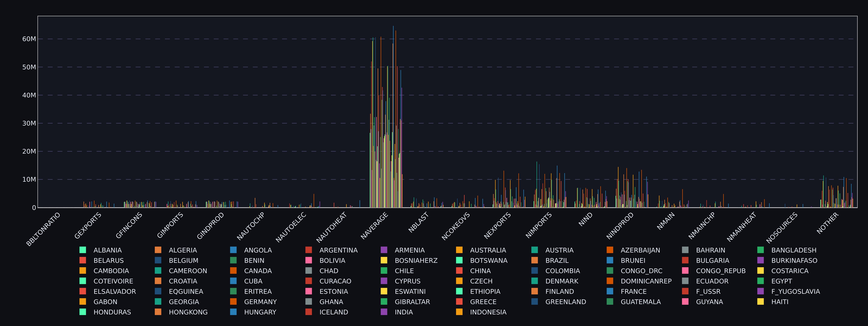
Task: Pick the CONGO_REPUB legend text
Action: [721, 271]
